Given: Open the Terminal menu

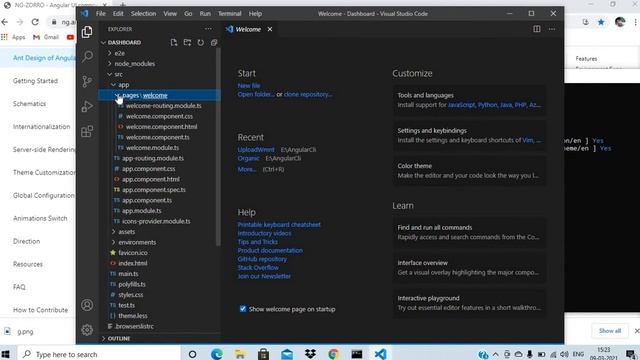Looking at the screenshot, I should (229, 13).
